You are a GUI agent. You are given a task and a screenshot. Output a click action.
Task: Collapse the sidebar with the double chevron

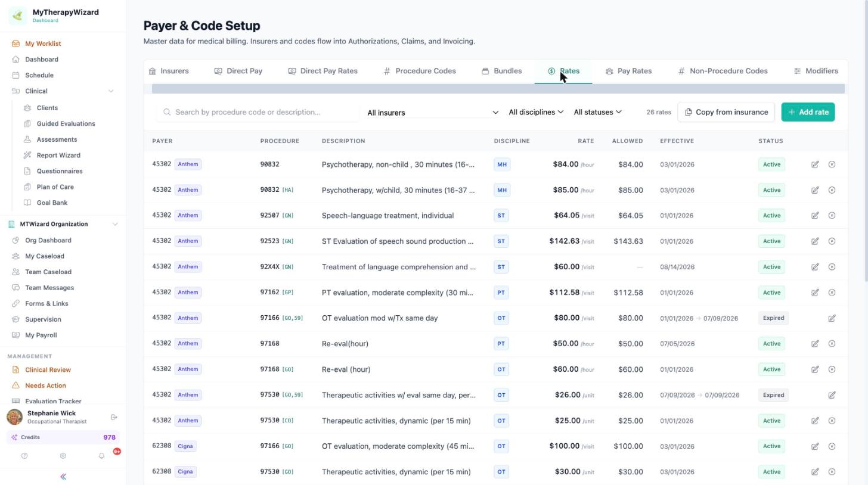63,477
